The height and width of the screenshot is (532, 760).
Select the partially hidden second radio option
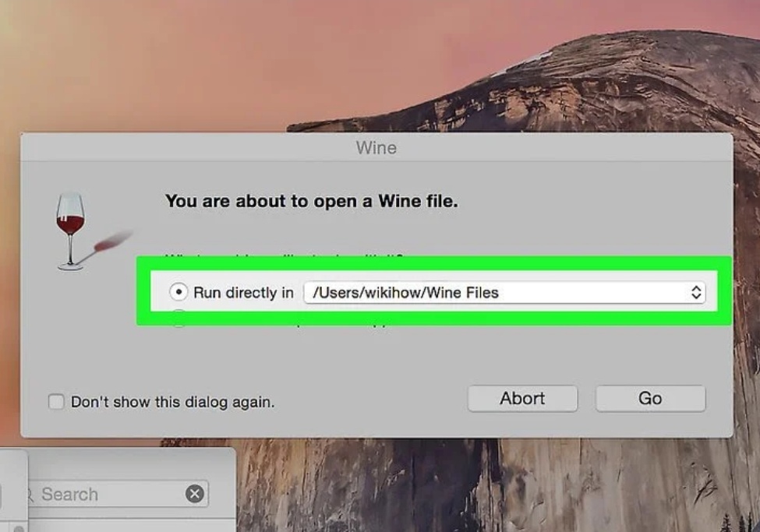(179, 320)
